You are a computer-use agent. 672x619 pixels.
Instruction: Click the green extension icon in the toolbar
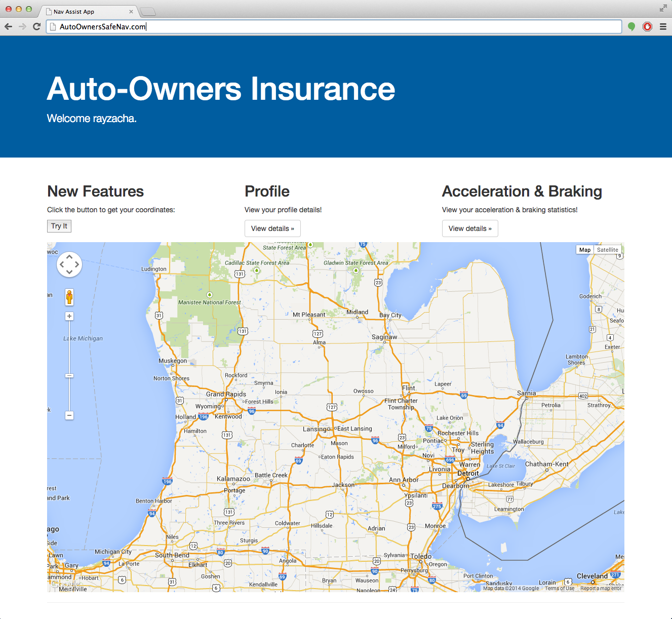pyautogui.click(x=631, y=26)
